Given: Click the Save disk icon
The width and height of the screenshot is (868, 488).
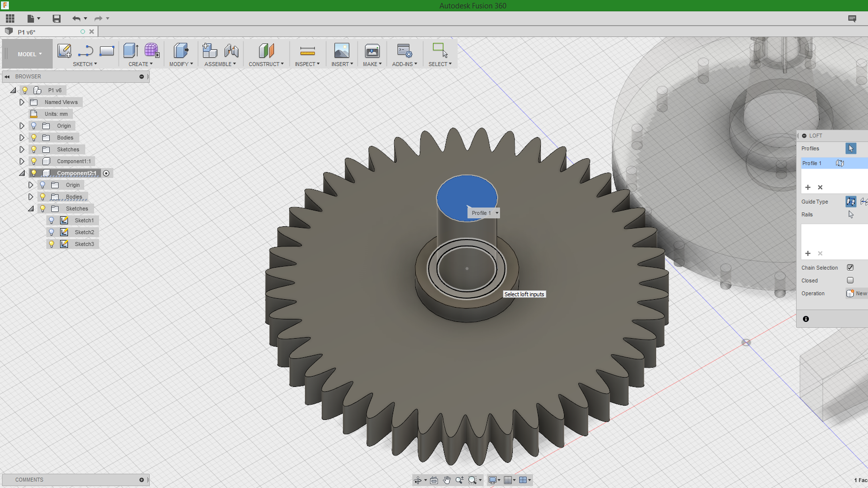Looking at the screenshot, I should tap(57, 19).
